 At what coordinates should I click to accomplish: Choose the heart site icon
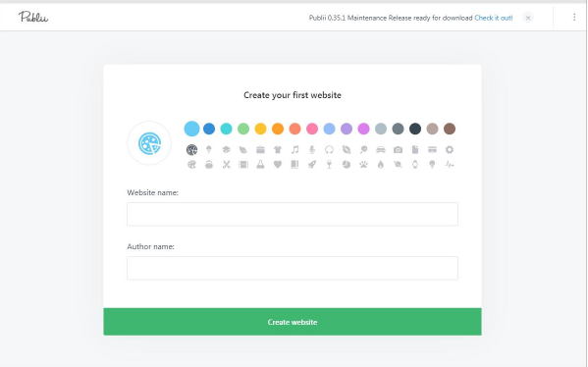(x=278, y=165)
